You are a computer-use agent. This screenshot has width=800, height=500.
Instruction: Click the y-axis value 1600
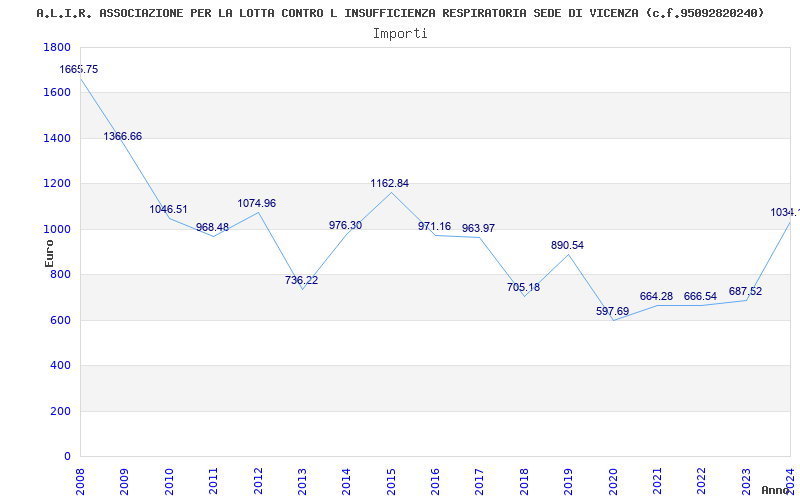[x=57, y=93]
